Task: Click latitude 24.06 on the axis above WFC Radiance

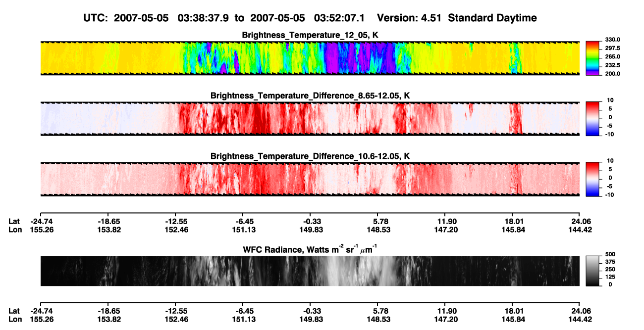Action: tap(580, 221)
